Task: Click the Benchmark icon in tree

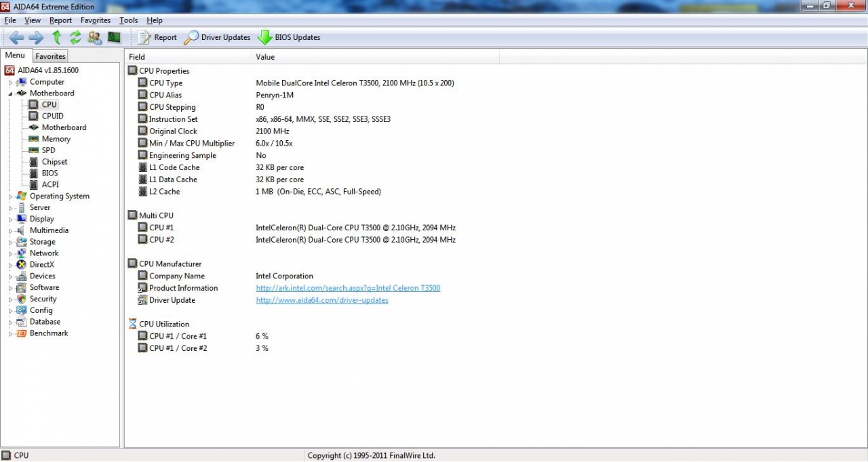Action: coord(22,333)
